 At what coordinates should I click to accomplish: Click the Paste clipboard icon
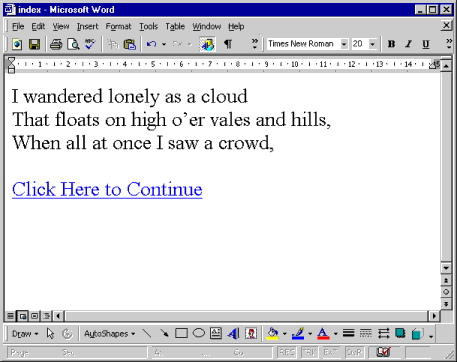click(130, 44)
